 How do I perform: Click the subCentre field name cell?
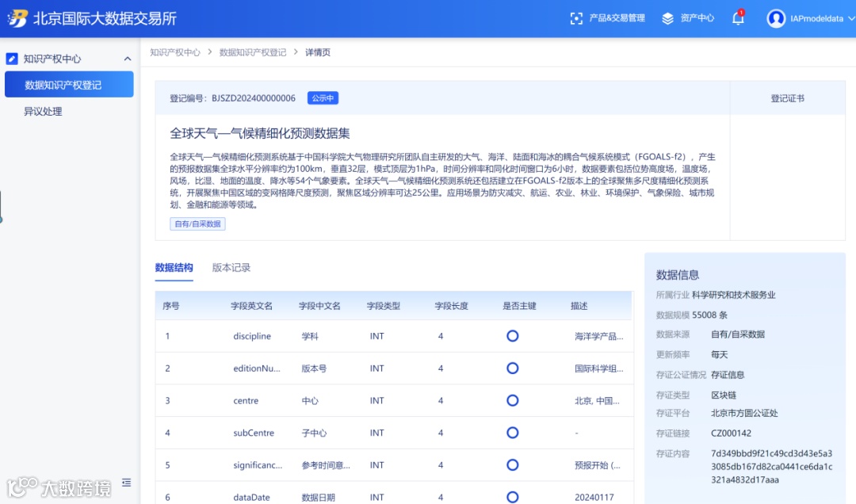tap(254, 433)
